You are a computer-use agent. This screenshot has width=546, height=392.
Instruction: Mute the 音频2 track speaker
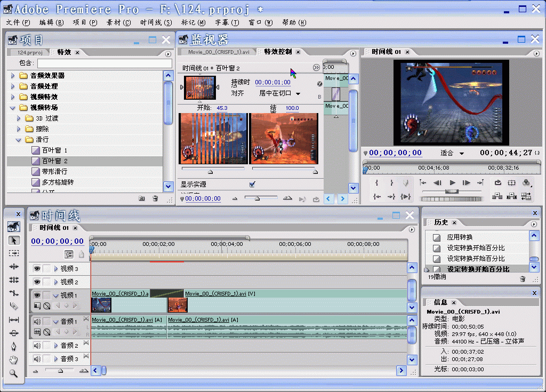tap(37, 345)
